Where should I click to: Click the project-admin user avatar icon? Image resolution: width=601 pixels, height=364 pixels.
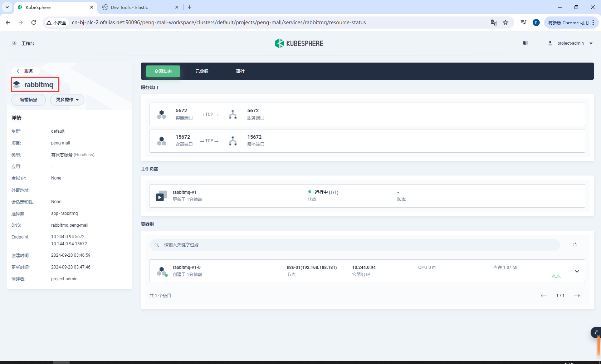pos(550,43)
